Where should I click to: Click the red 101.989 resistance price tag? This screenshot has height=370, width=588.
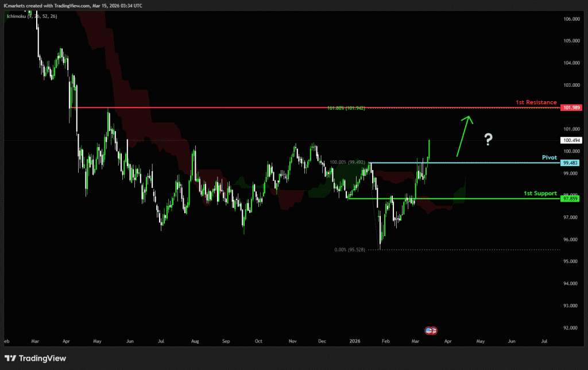571,107
